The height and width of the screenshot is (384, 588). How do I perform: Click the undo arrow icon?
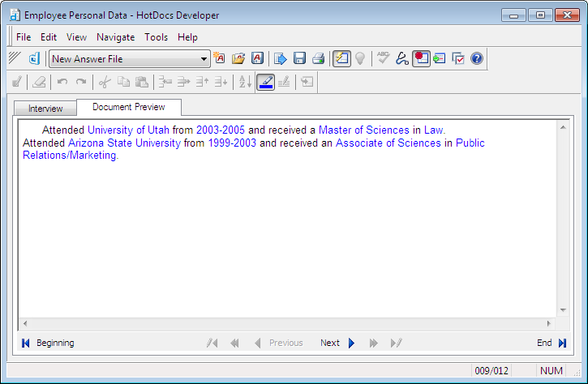pos(62,82)
